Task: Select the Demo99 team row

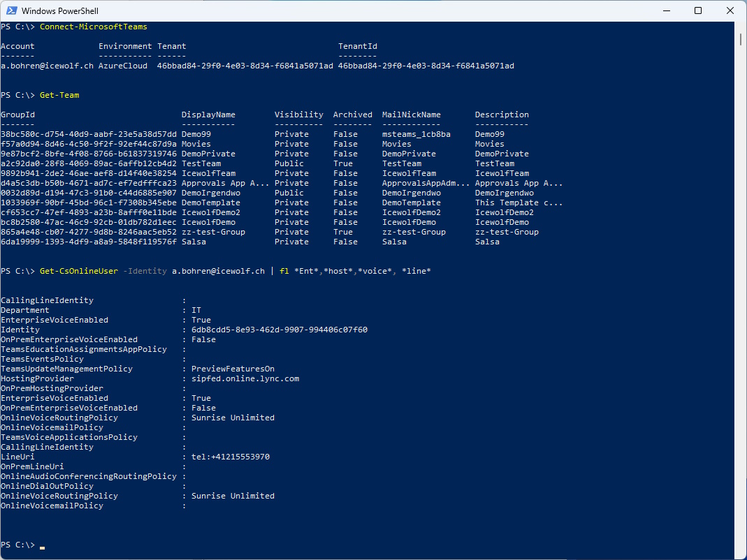Action: click(x=197, y=133)
